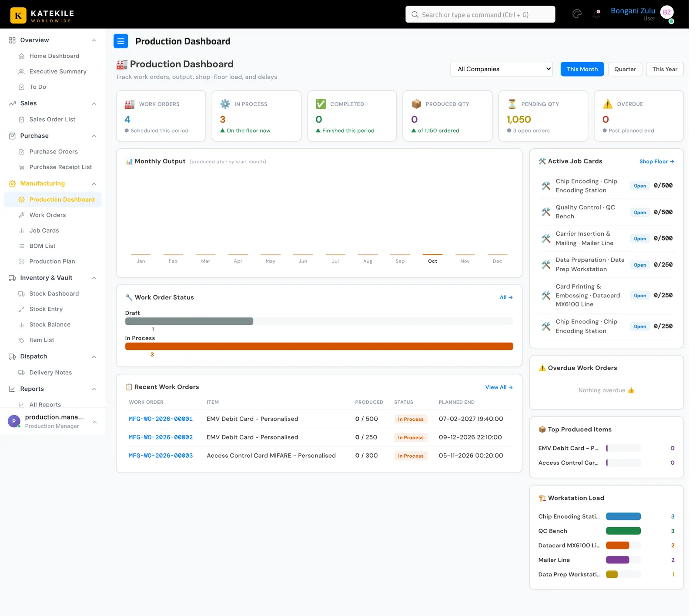Viewport: 696px width, 616px height.
Task: Click the Stock Entry arrows icon
Action: (x=21, y=310)
